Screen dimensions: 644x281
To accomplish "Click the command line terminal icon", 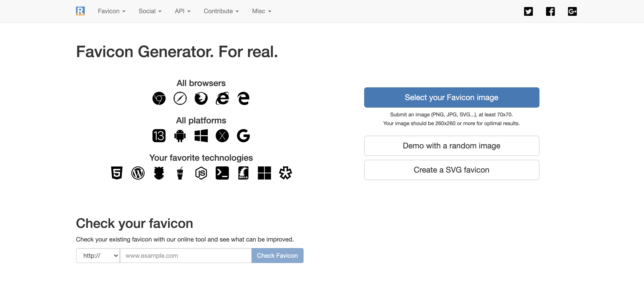I will (x=222, y=173).
